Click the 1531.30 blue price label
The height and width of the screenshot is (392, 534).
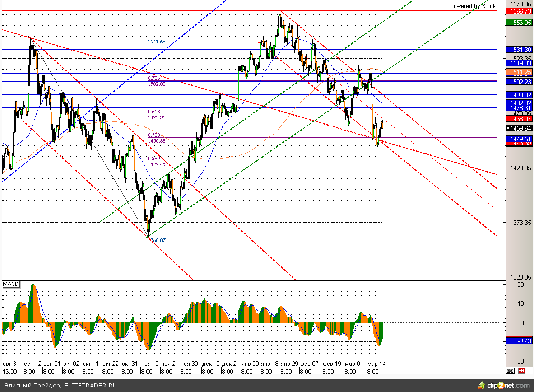519,50
